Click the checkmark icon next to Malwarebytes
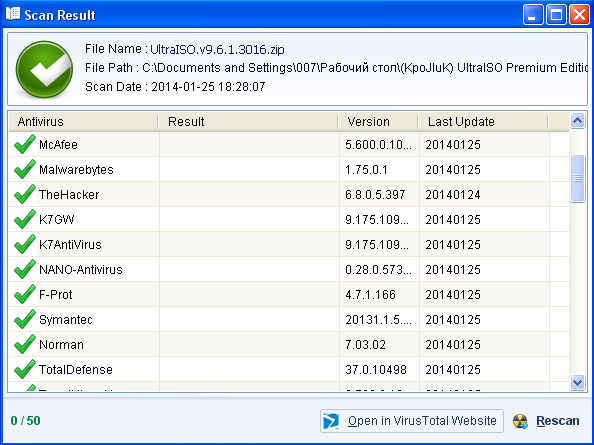The width and height of the screenshot is (594, 445). pos(25,169)
